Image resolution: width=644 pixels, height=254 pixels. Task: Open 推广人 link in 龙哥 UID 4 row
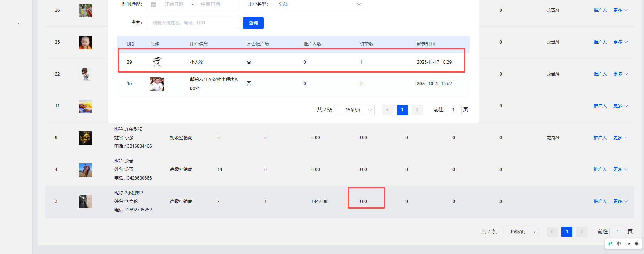tap(600, 170)
